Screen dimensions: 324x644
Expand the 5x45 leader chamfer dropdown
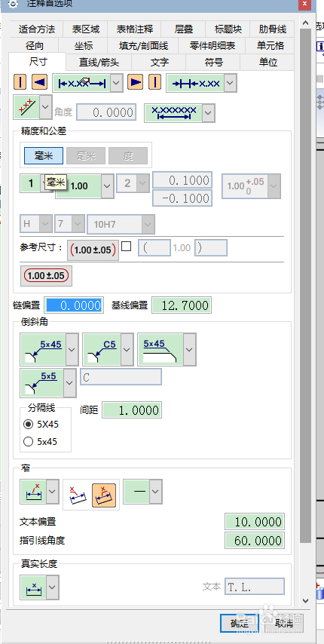[72, 349]
